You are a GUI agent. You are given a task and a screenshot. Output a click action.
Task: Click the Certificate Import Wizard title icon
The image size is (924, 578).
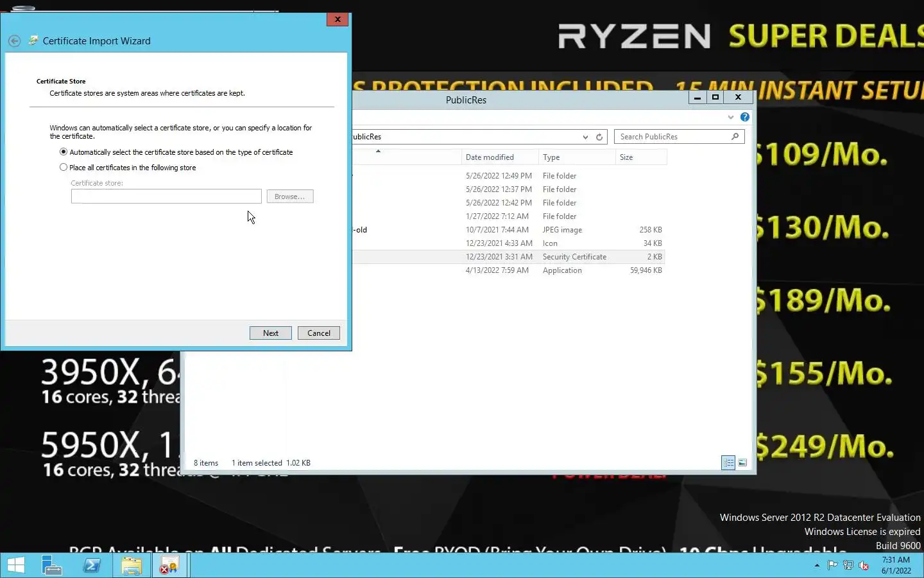coord(33,40)
